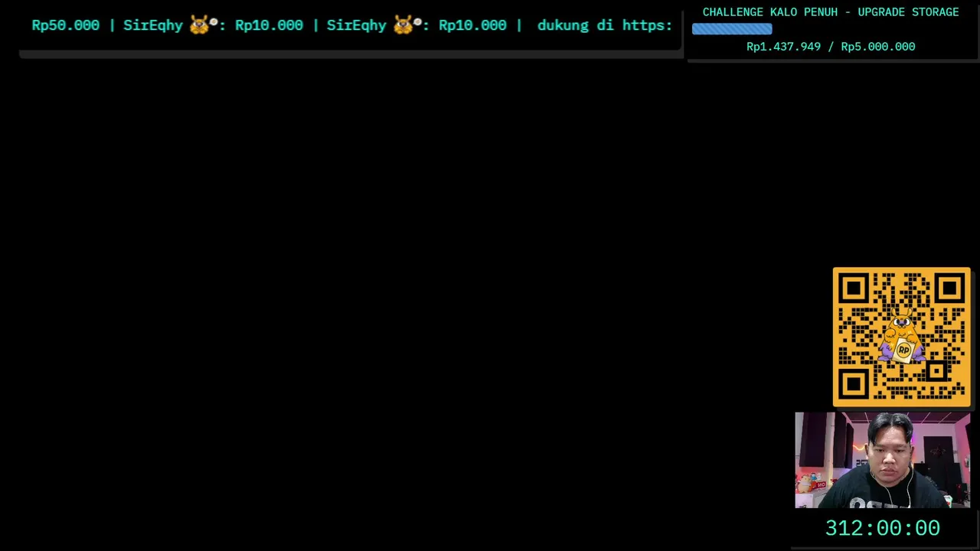Click the donation QR code
980x551 pixels.
(901, 337)
